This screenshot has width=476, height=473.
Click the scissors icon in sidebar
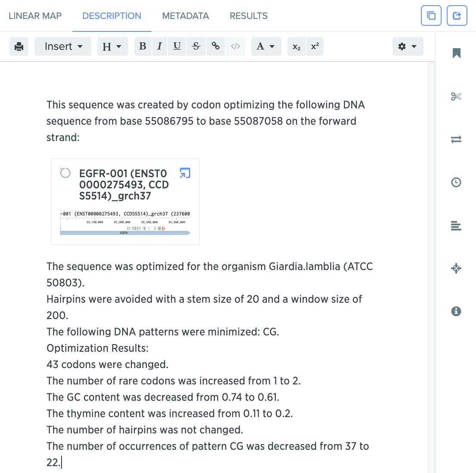pos(456,96)
